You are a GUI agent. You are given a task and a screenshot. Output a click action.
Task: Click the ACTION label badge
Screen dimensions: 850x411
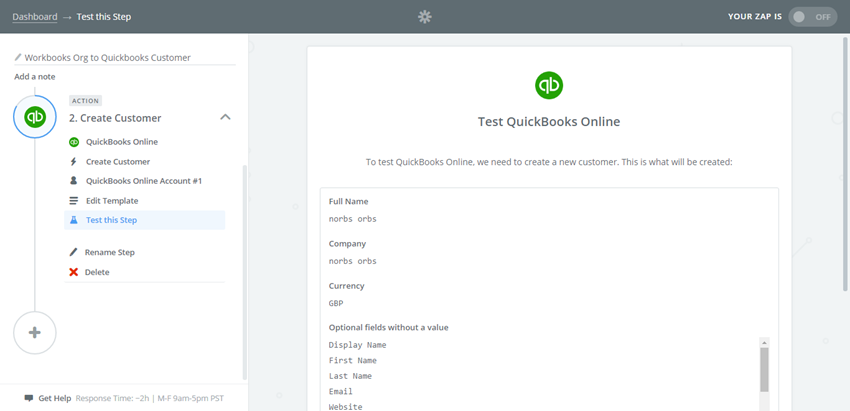pos(85,101)
